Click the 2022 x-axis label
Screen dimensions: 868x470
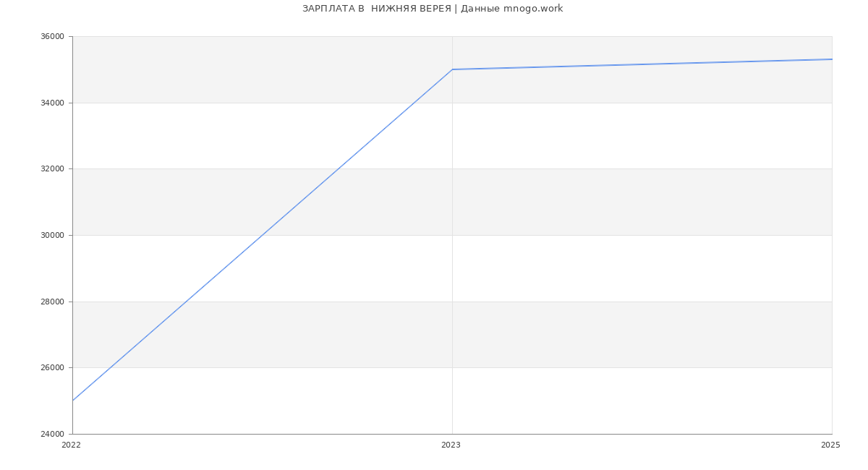click(x=71, y=445)
